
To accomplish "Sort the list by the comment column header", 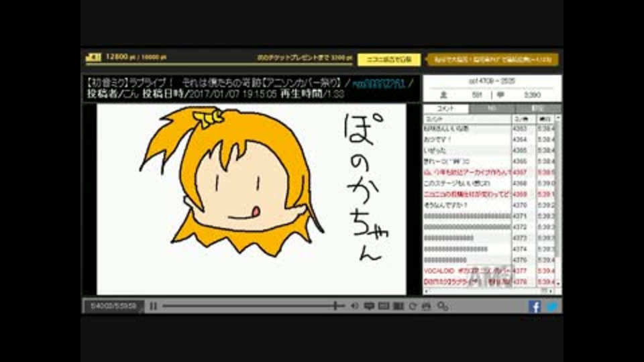I will (467, 119).
